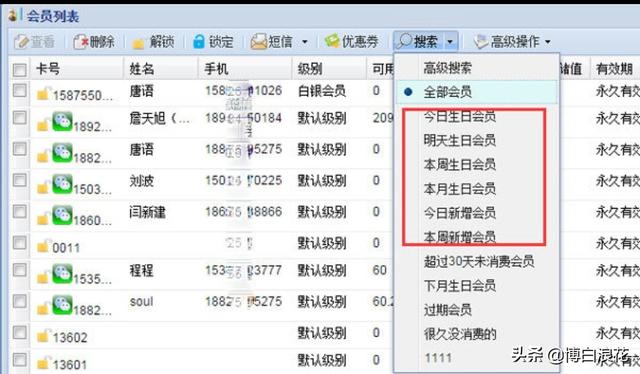Viewport: 640px width, 374px height.
Task: Check the row with phone ending 0225
Action: [x=19, y=180]
